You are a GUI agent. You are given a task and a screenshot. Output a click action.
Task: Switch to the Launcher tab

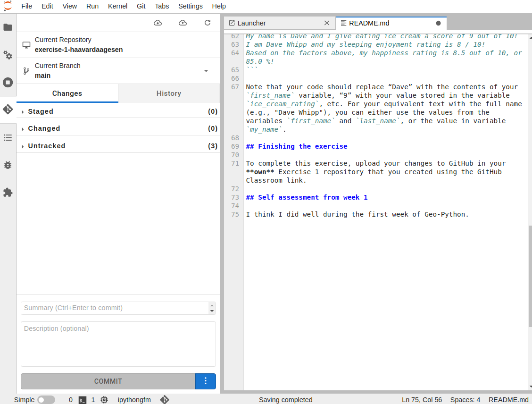pyautogui.click(x=280, y=23)
